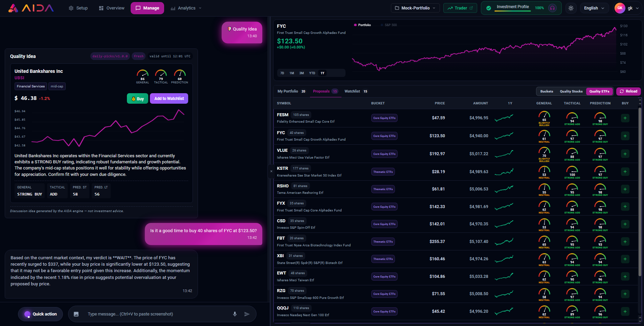Click the plus buy icon for FBT
This screenshot has height=326, width=644.
(x=625, y=242)
